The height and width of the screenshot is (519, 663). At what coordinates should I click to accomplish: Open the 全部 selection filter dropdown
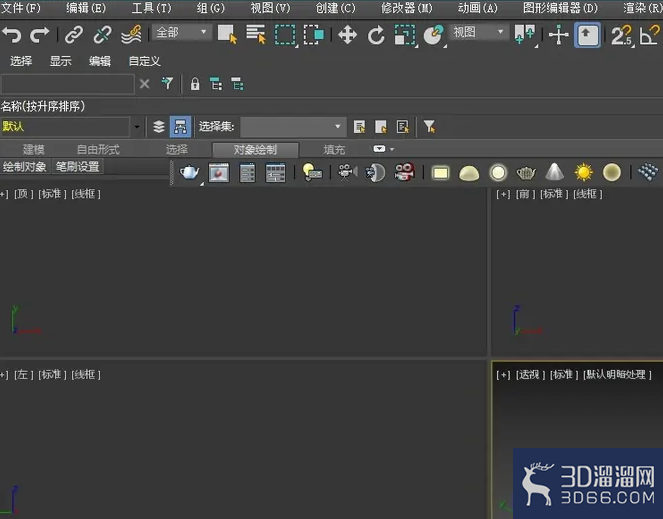coord(181,32)
